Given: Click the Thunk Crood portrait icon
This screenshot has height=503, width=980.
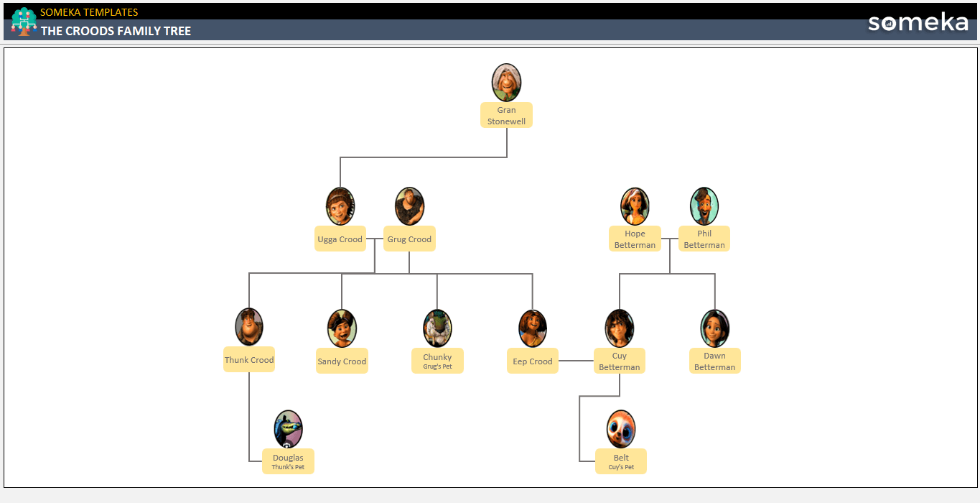Looking at the screenshot, I should 249,327.
